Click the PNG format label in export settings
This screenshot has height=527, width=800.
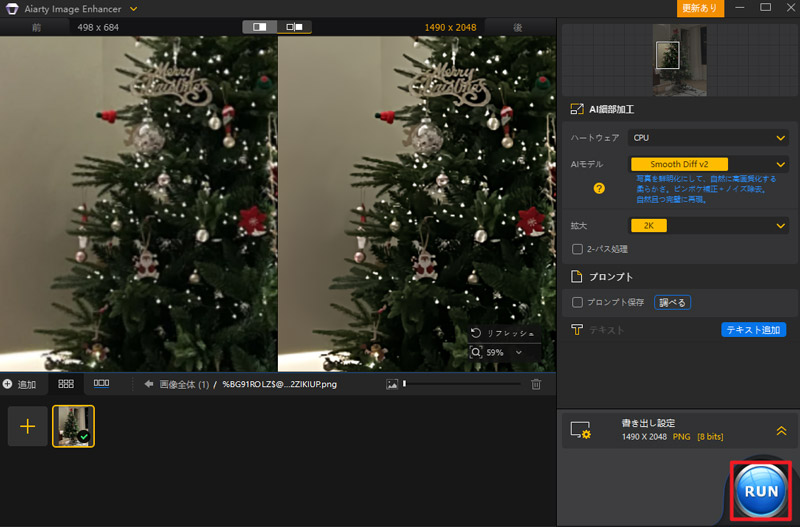coord(681,437)
